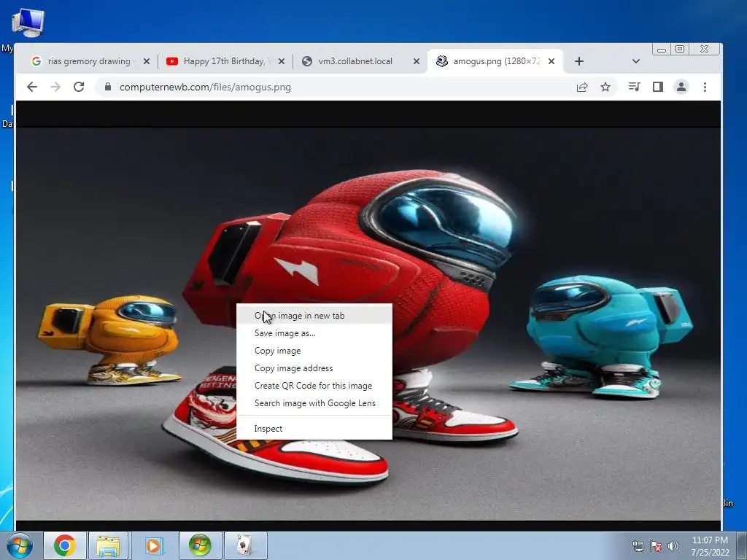
Task: Select the amogus.png tab
Action: click(x=495, y=61)
